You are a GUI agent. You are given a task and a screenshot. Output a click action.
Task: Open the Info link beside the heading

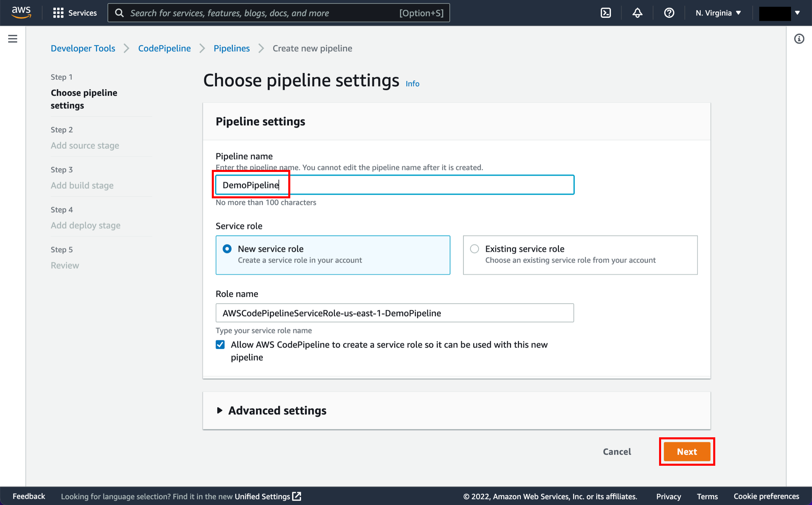412,84
